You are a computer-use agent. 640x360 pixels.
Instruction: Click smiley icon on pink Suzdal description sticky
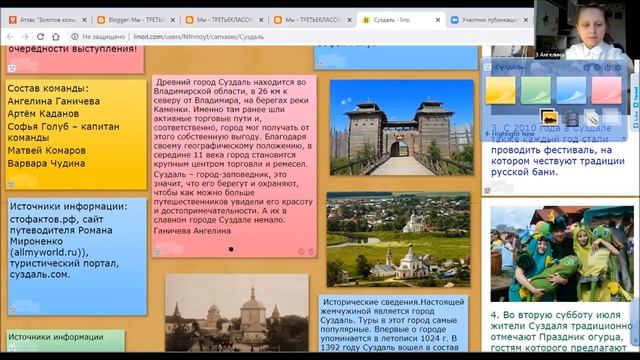tap(157, 252)
